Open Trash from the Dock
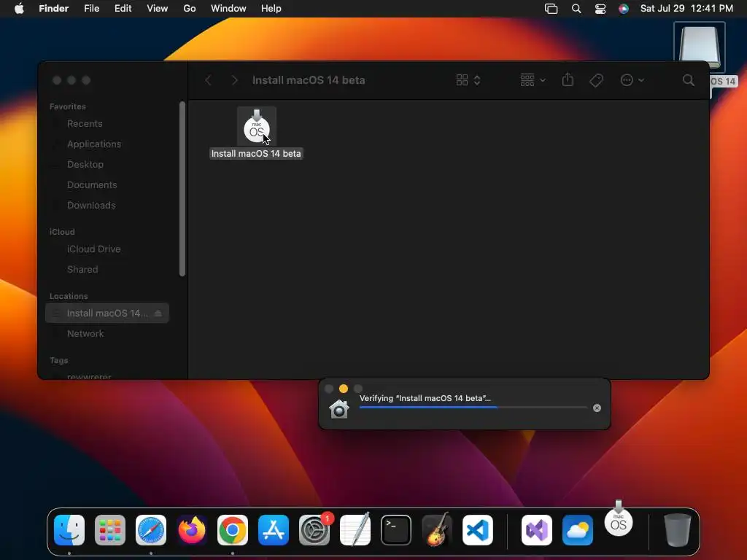The image size is (747, 560). 677,530
